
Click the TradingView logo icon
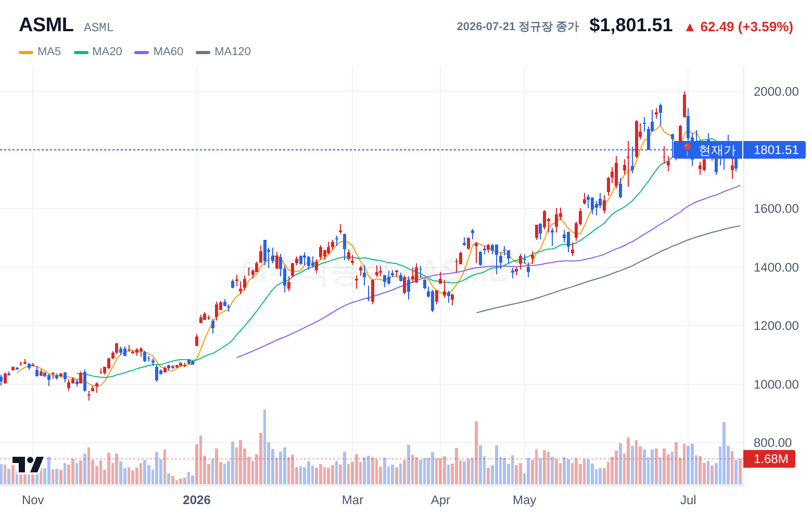click(28, 465)
